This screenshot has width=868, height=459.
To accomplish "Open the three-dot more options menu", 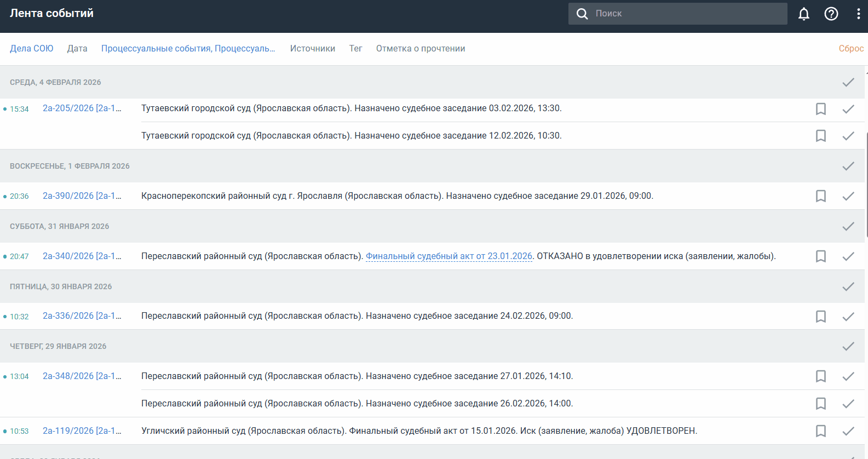I will click(858, 14).
